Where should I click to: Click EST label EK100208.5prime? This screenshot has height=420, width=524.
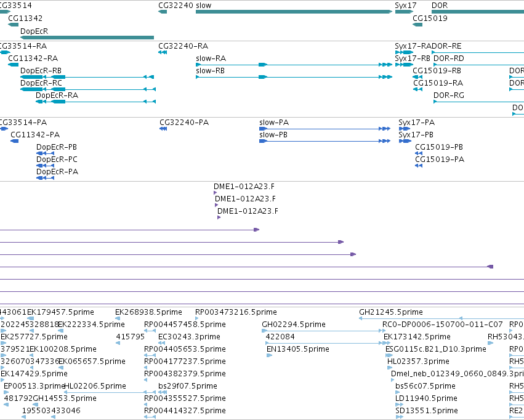[63, 350]
